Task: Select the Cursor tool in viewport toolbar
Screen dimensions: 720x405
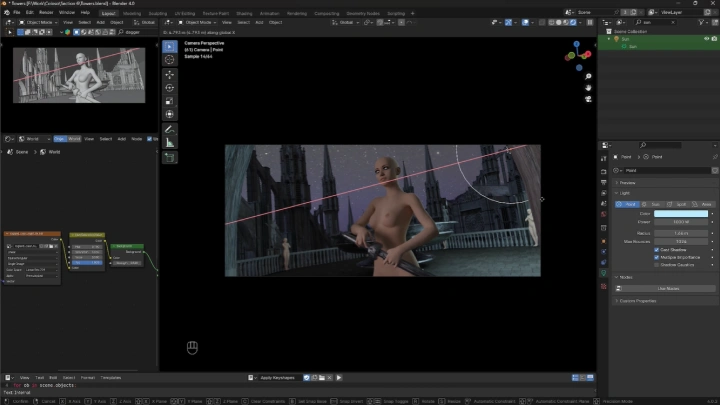Action: pos(169,60)
